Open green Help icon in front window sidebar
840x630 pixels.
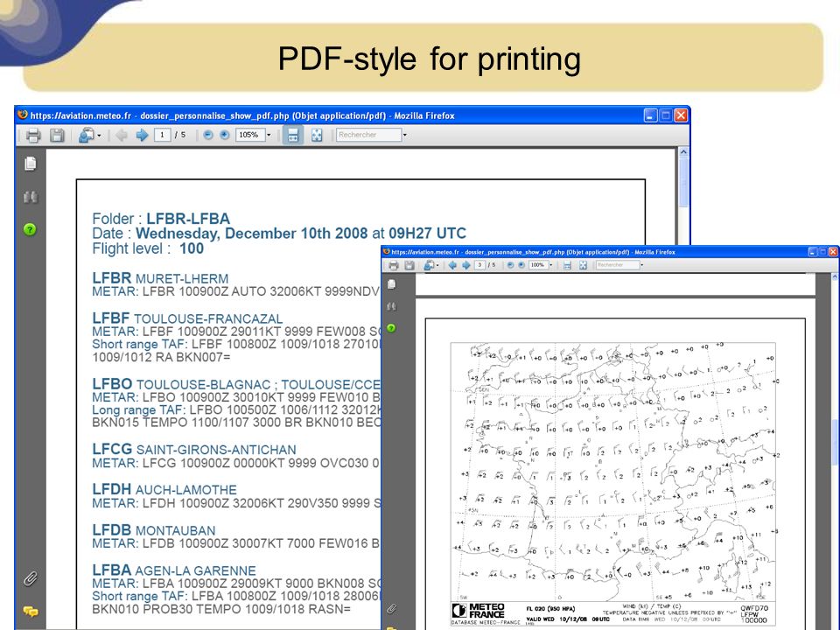392,328
